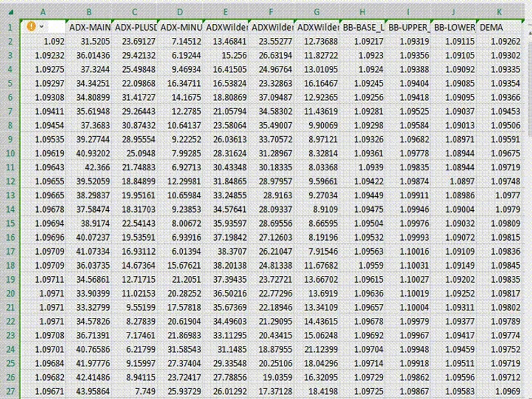Select cell with value 1.10031
Screen dimensions: 532x399
coord(408,265)
